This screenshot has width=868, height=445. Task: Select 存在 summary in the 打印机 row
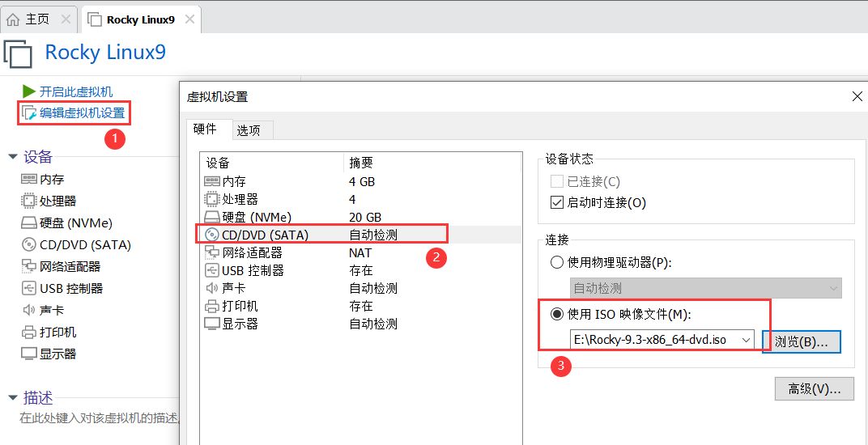(361, 306)
